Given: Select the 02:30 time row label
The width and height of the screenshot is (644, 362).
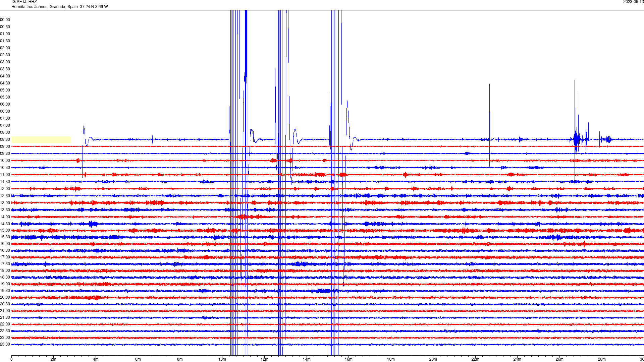Looking at the screenshot, I should pyautogui.click(x=5, y=55).
